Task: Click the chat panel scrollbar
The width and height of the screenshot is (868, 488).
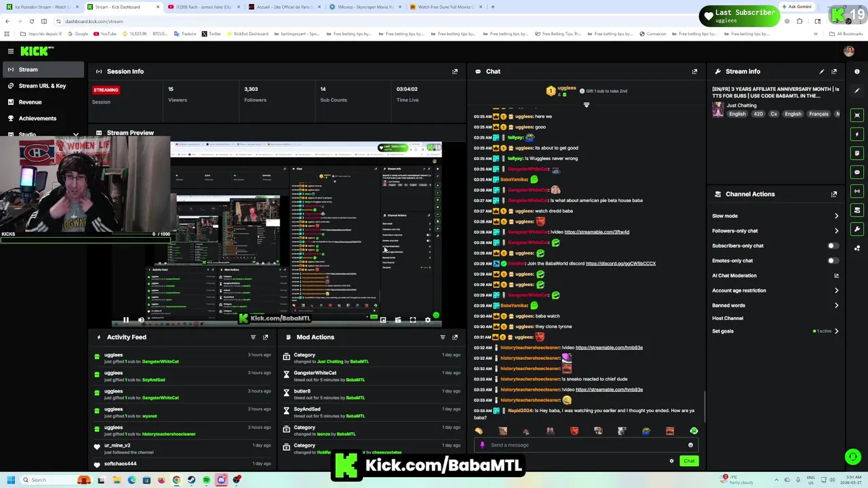Action: [x=705, y=407]
